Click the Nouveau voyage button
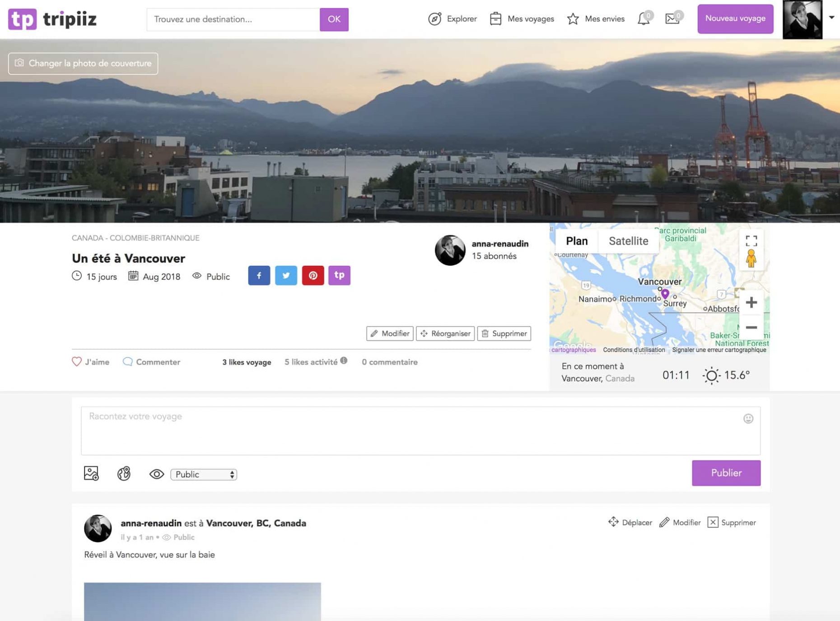The width and height of the screenshot is (840, 621). 735,19
